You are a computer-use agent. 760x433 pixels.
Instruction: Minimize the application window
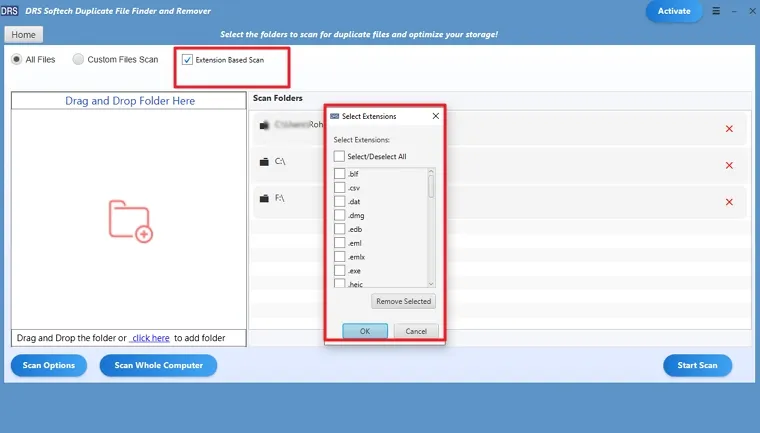[734, 11]
